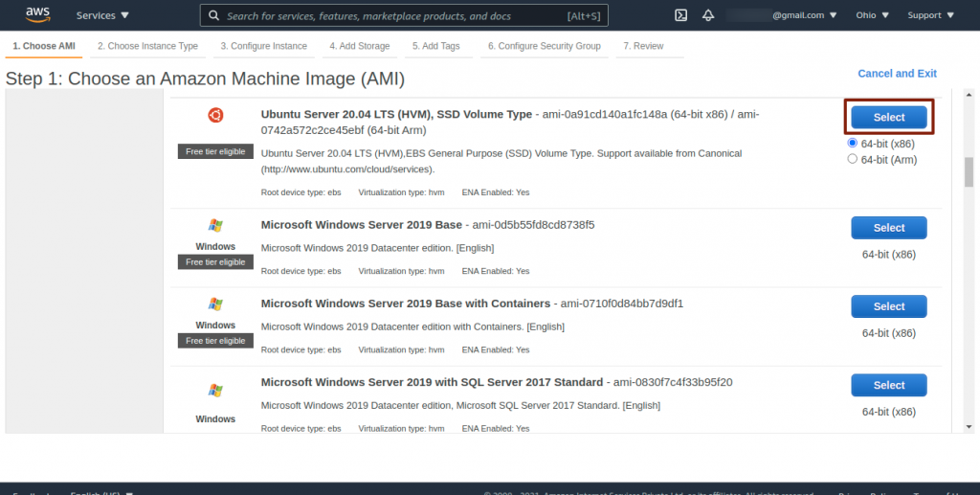Go to 4. Add Storage tab
This screenshot has height=495, width=980.
point(360,46)
